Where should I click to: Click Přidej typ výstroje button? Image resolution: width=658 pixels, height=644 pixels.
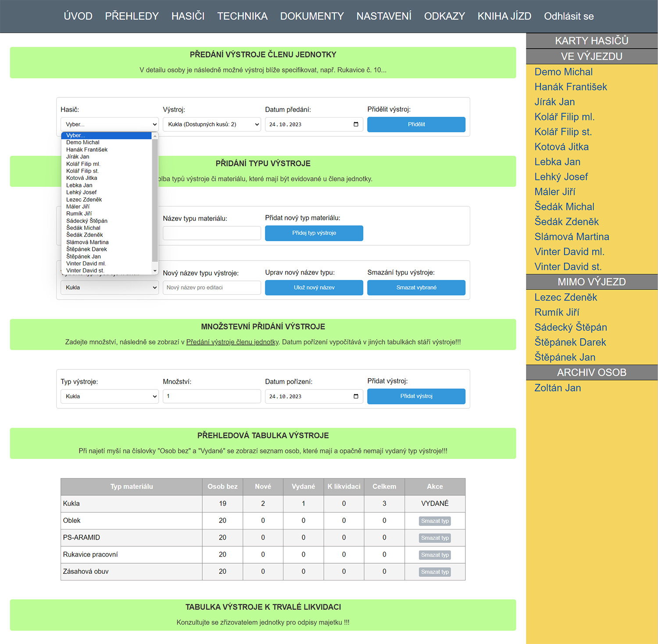(314, 233)
